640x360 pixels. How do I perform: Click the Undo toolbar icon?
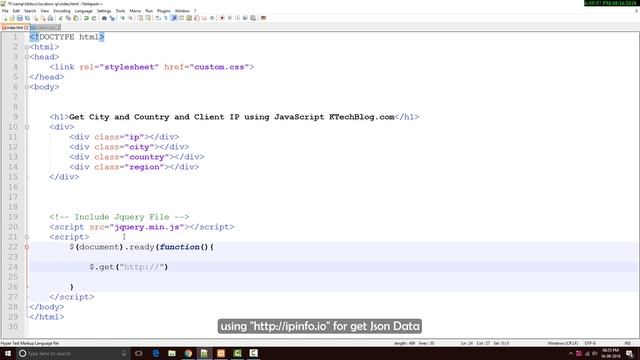click(x=86, y=18)
